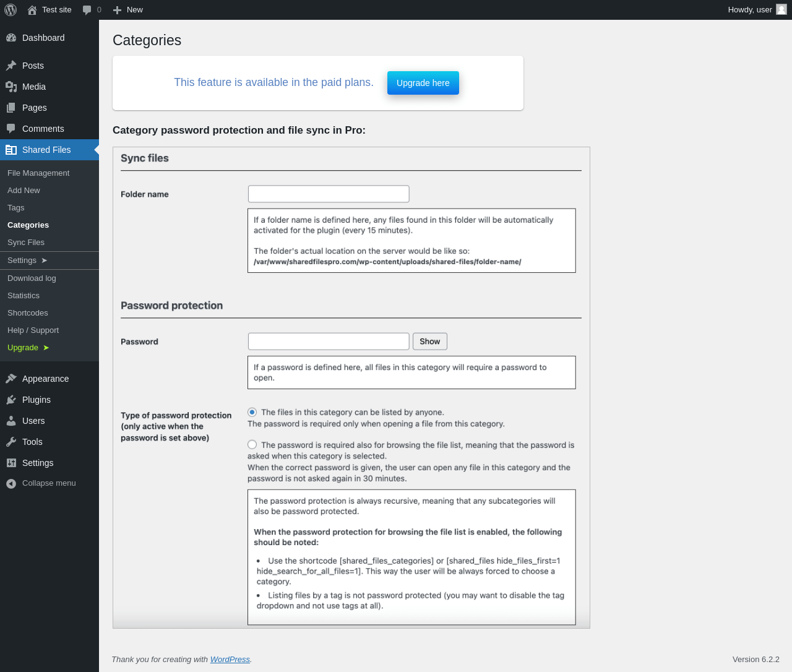Click the Collapse menu arrow icon
The width and height of the screenshot is (792, 672).
pyautogui.click(x=11, y=483)
